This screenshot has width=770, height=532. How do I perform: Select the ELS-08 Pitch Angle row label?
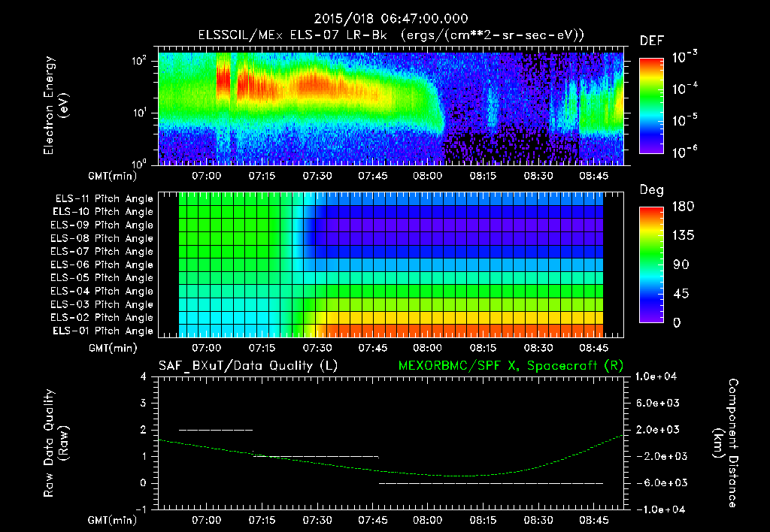tap(102, 238)
